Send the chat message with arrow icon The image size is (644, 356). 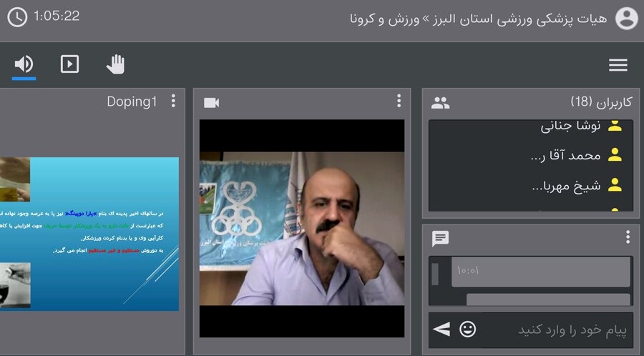442,329
